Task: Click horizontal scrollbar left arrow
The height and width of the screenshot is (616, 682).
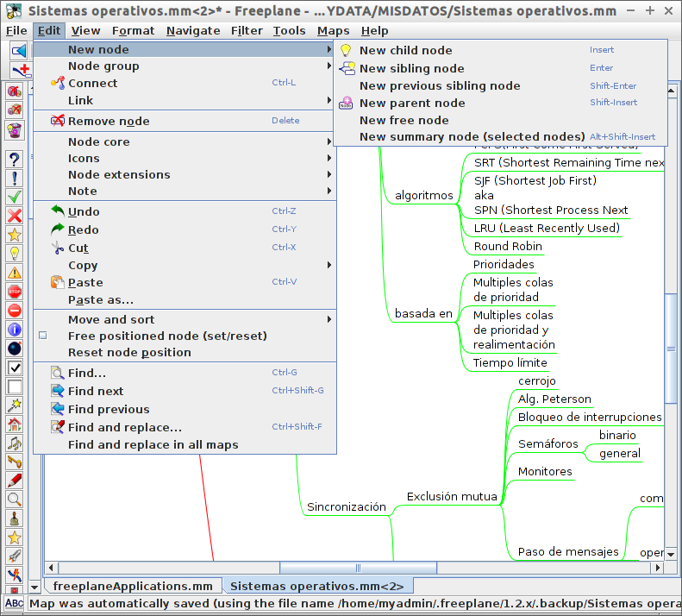Action: 52,568
